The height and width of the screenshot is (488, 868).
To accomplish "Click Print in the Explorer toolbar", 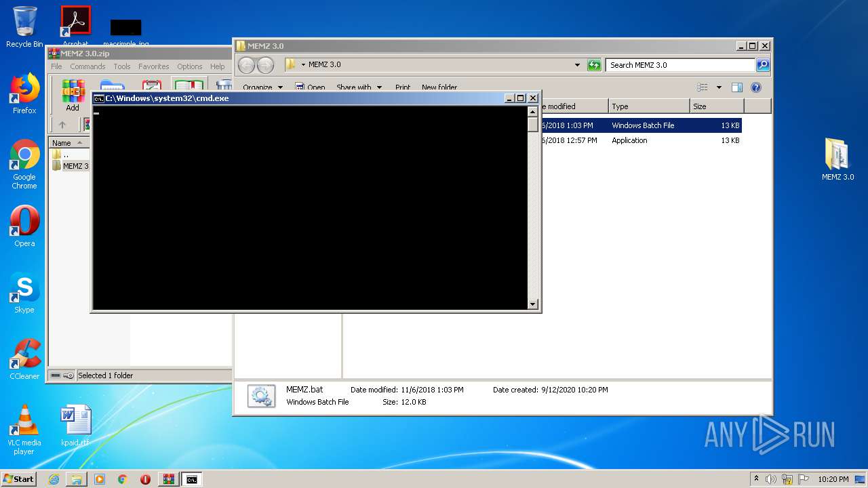I will point(403,87).
